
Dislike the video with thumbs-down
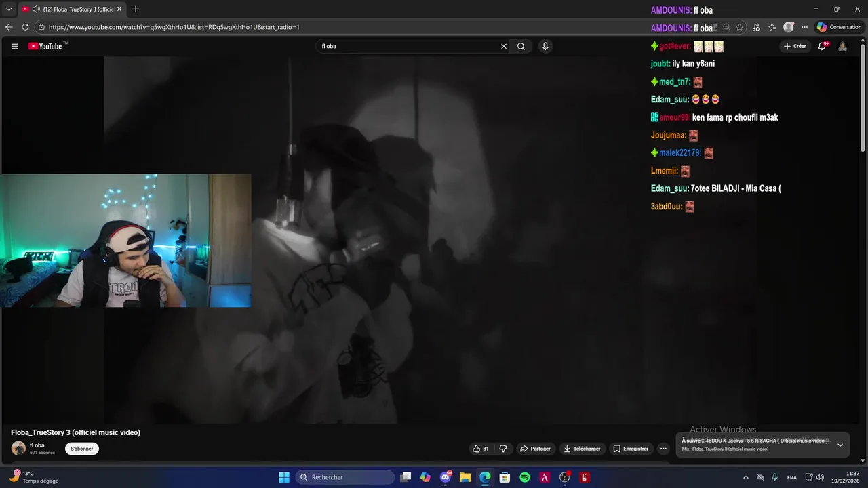(x=503, y=449)
